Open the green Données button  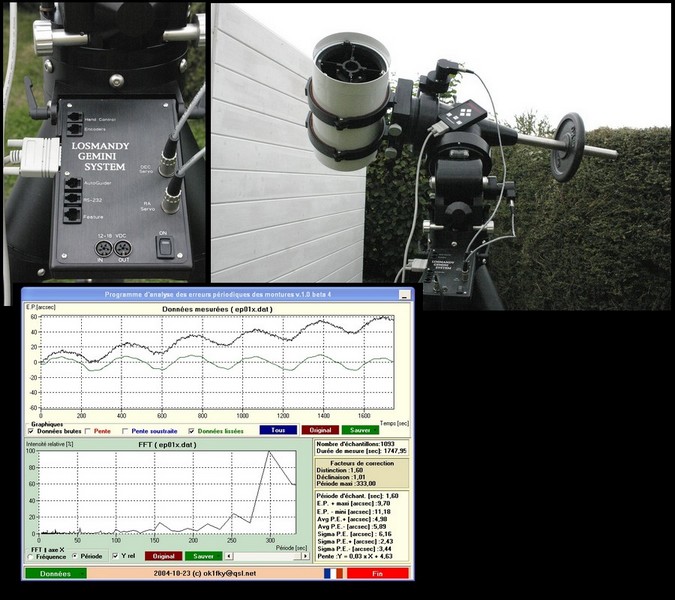(56, 574)
